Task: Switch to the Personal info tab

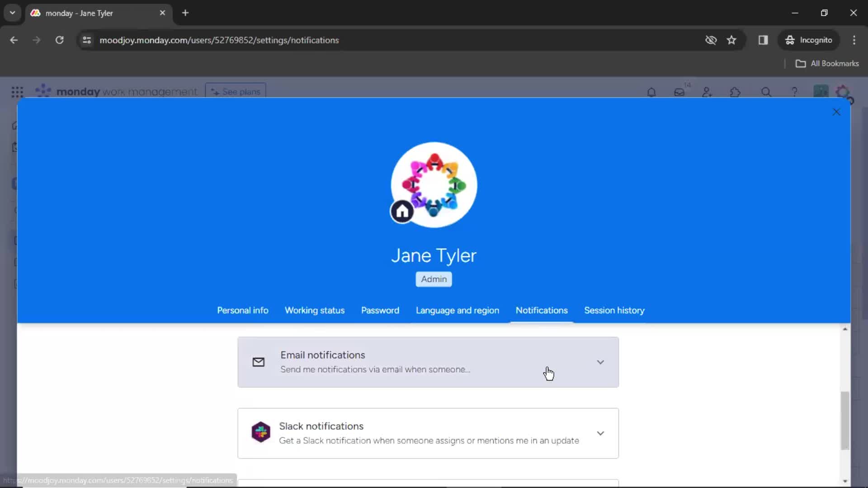Action: pyautogui.click(x=243, y=310)
